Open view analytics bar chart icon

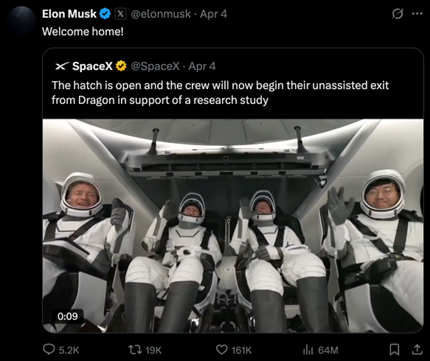pos(308,350)
